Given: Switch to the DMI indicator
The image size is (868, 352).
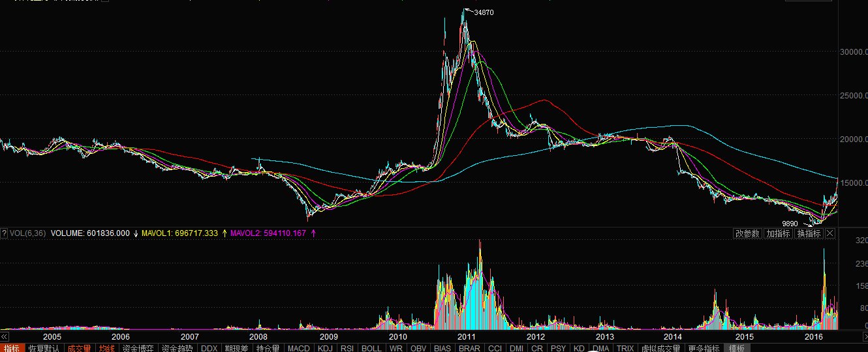Looking at the screenshot, I should tap(516, 348).
